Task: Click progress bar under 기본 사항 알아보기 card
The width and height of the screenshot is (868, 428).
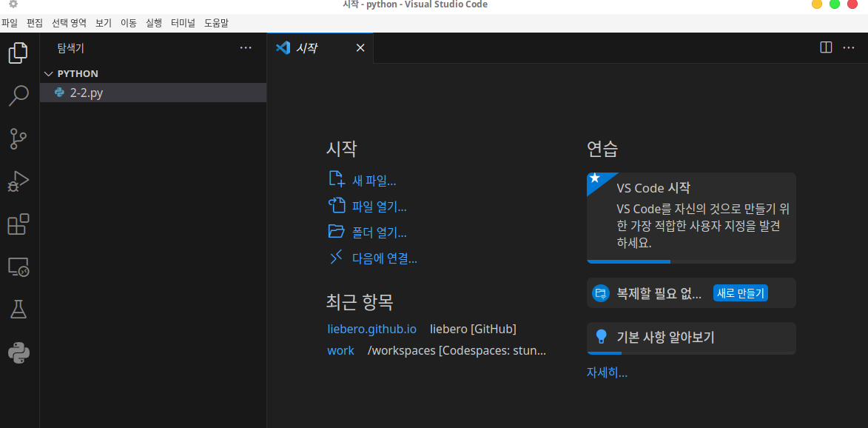Action: [x=691, y=352]
